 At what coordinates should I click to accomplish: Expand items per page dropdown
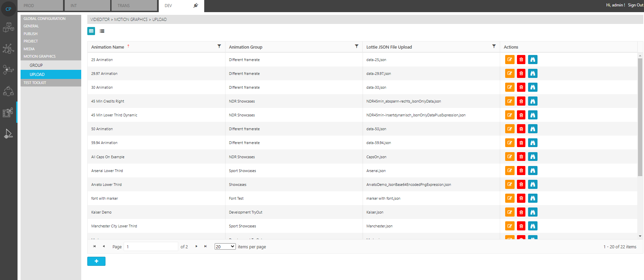pyautogui.click(x=225, y=247)
